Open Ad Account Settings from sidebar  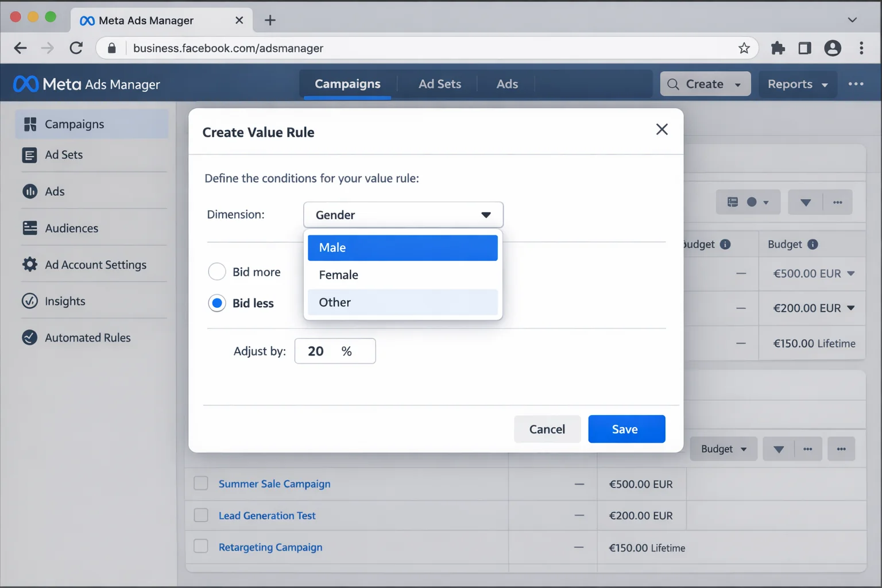click(95, 265)
